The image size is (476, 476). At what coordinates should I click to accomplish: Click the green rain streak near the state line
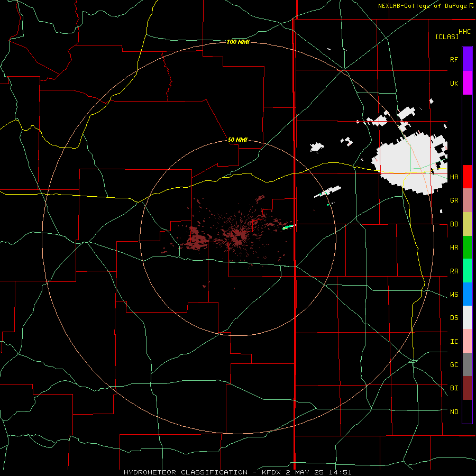[288, 227]
